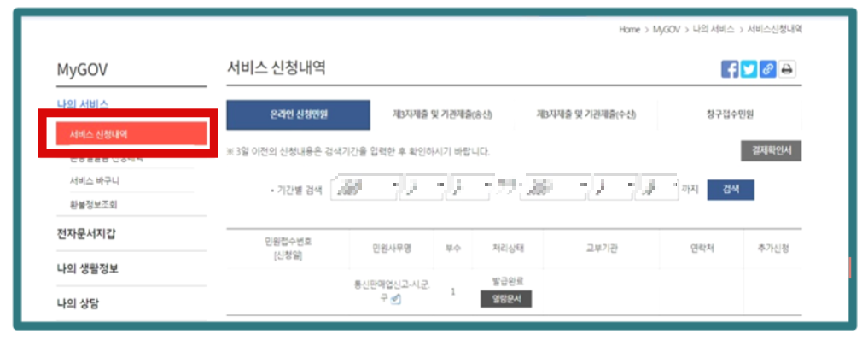The image size is (868, 340).
Task: Switch to 제3자제출 및 기관제출(수신) tab
Action: 585,115
